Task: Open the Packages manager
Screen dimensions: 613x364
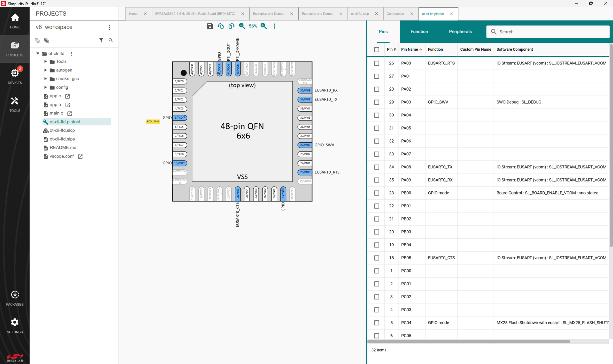Action: [x=15, y=298]
